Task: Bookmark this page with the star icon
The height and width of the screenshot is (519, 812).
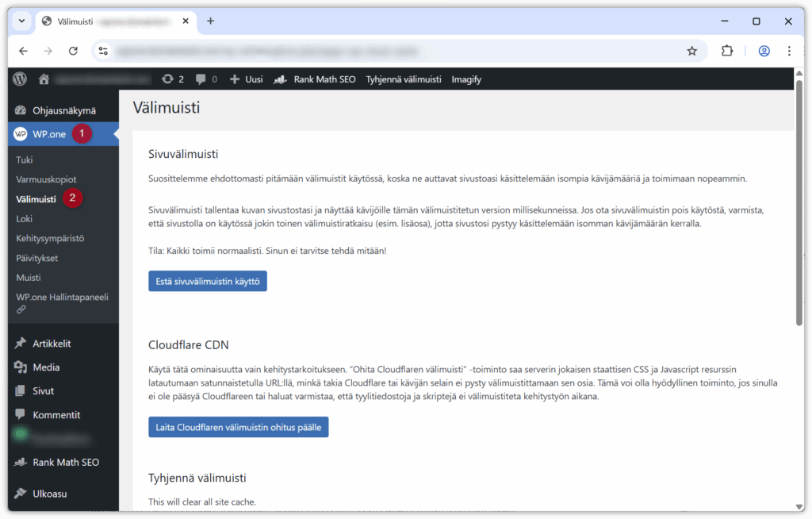Action: pyautogui.click(x=691, y=51)
